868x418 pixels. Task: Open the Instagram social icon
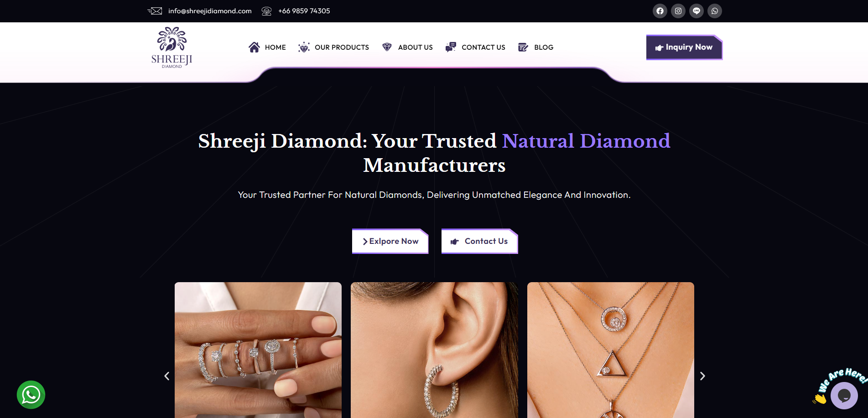(678, 11)
